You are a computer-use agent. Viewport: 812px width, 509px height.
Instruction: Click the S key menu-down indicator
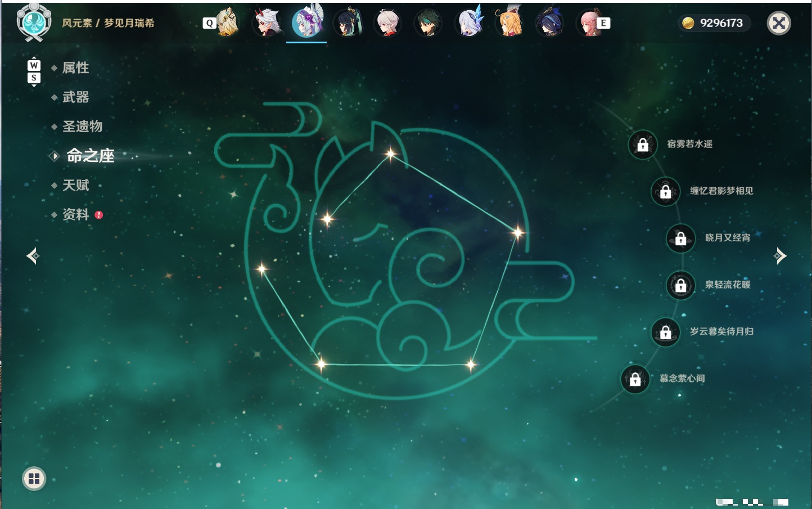(34, 78)
